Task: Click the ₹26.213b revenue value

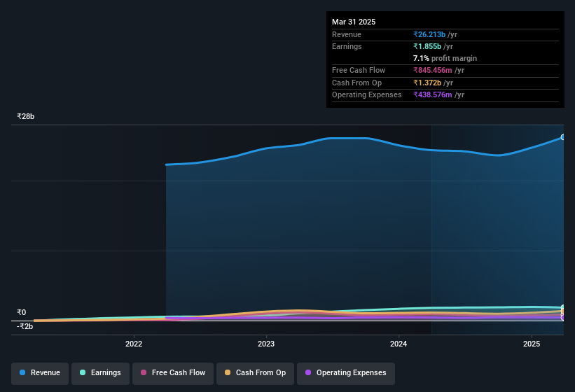Action: click(x=429, y=34)
